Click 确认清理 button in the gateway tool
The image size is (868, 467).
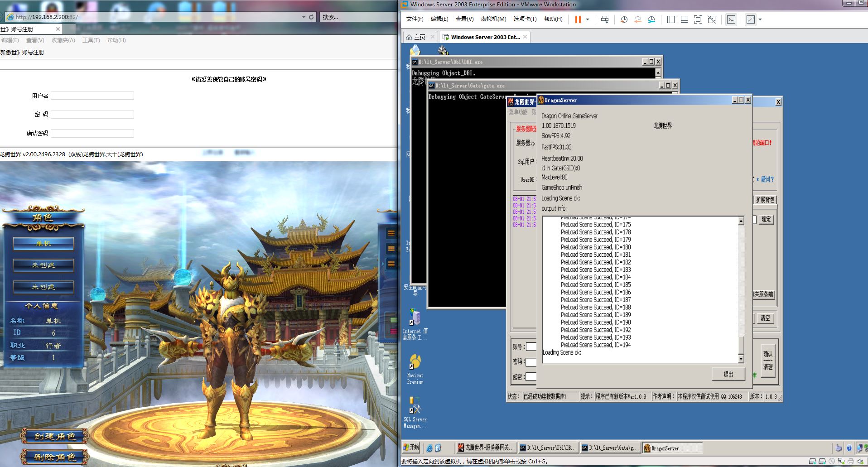768,360
